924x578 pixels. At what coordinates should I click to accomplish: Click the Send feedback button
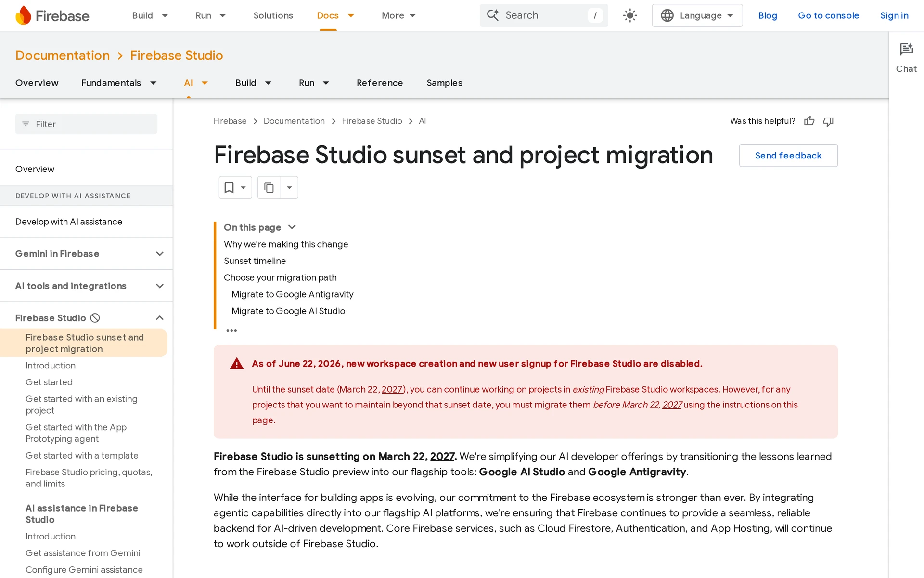pyautogui.click(x=788, y=156)
